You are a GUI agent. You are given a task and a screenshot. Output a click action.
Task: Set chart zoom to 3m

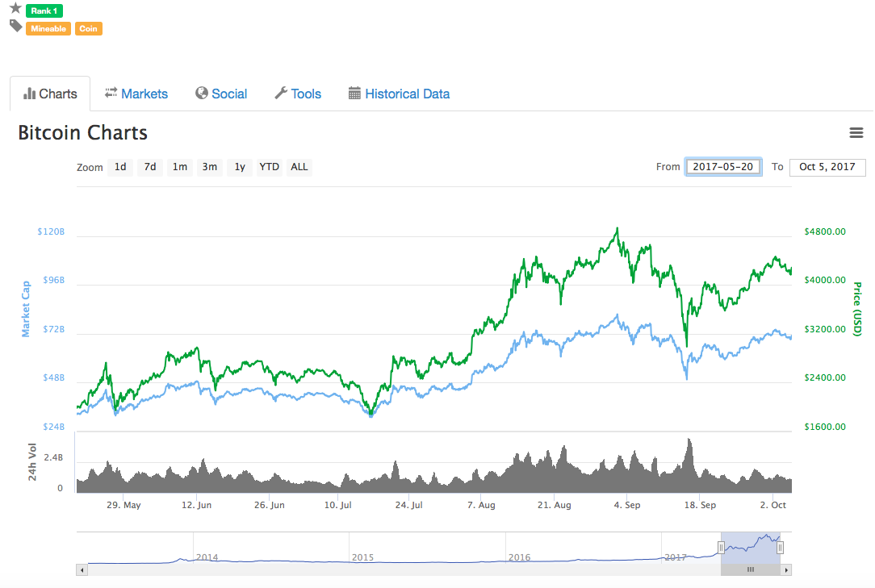pos(210,167)
